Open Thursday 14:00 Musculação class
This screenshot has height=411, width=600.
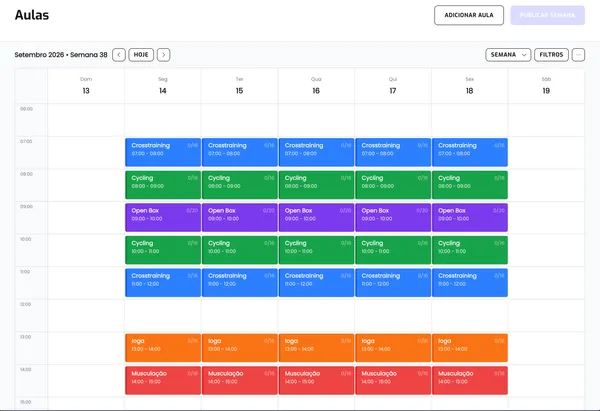393,380
